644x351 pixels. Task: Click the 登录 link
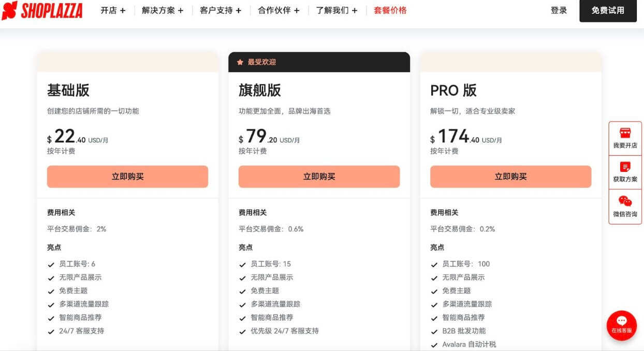click(x=559, y=10)
